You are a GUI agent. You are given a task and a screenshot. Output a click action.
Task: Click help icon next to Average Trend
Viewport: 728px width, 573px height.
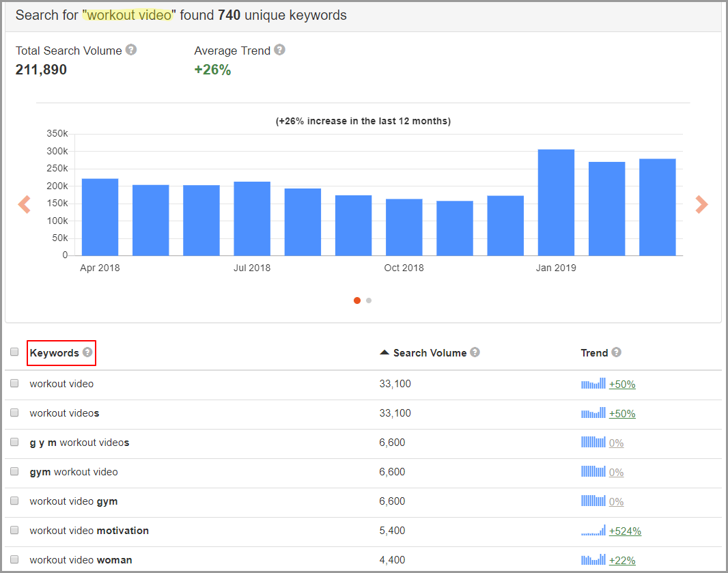pos(279,50)
